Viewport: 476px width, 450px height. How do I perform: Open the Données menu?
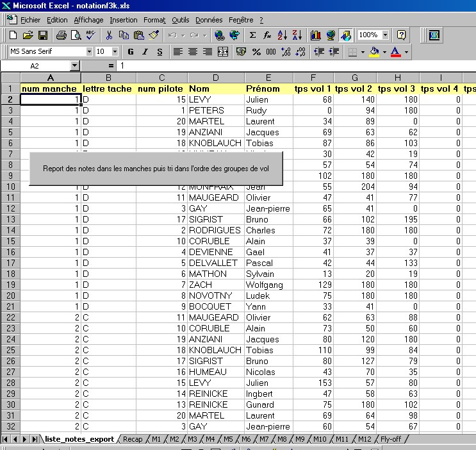point(209,20)
